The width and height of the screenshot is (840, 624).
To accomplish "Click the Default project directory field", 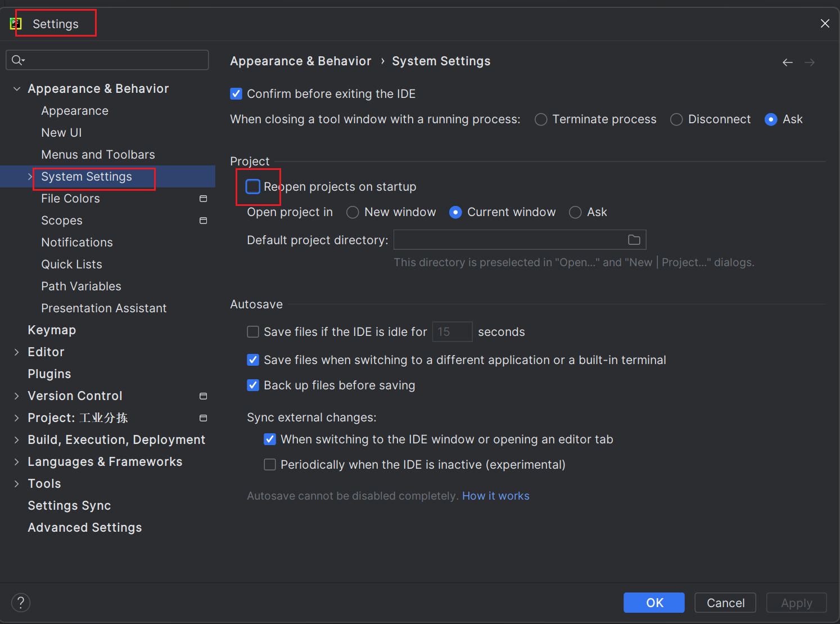I will tap(509, 240).
